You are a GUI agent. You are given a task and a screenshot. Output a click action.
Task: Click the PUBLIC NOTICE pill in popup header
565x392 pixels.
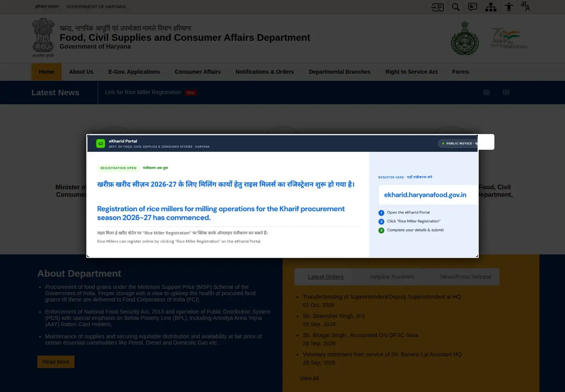click(458, 143)
